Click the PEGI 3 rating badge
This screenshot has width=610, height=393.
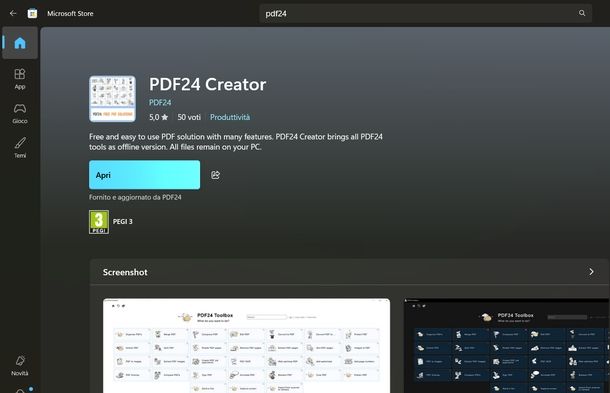(99, 222)
